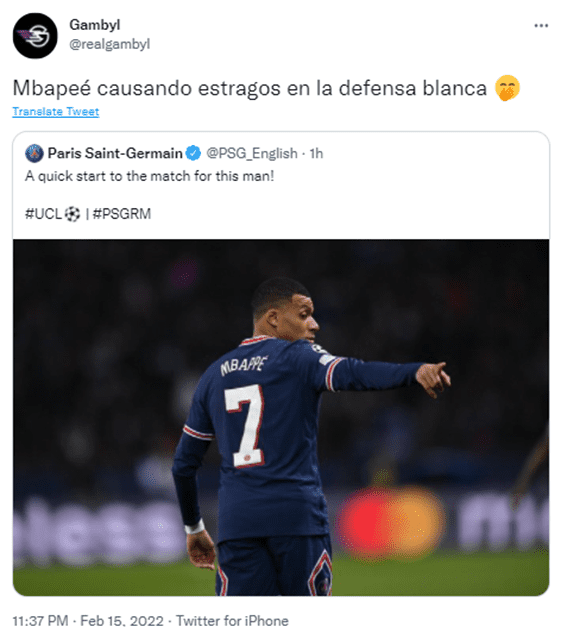Open the Paris Saint-Germain crest avatar
The width and height of the screenshot is (561, 627).
(34, 153)
